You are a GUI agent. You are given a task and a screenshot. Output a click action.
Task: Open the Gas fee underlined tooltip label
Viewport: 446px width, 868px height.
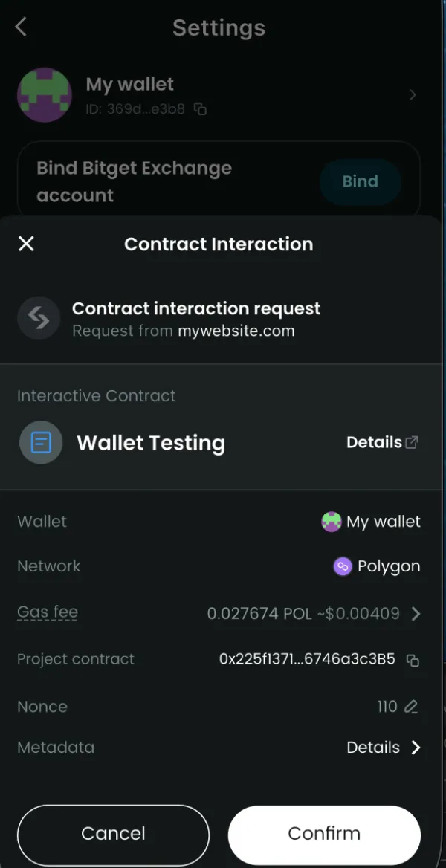48,612
